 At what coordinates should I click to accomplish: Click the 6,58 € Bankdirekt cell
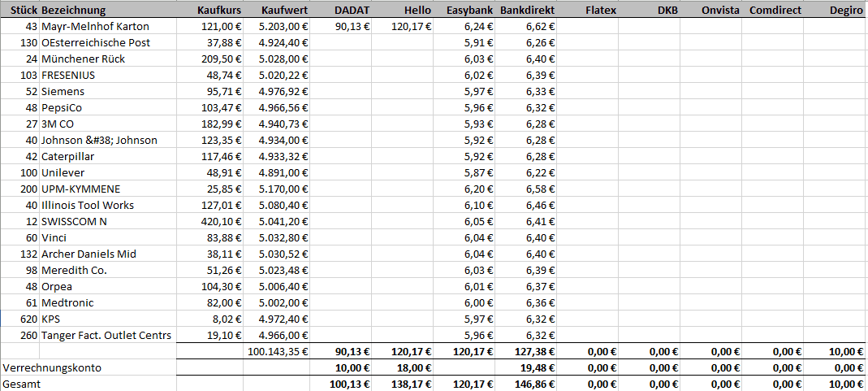[526, 189]
